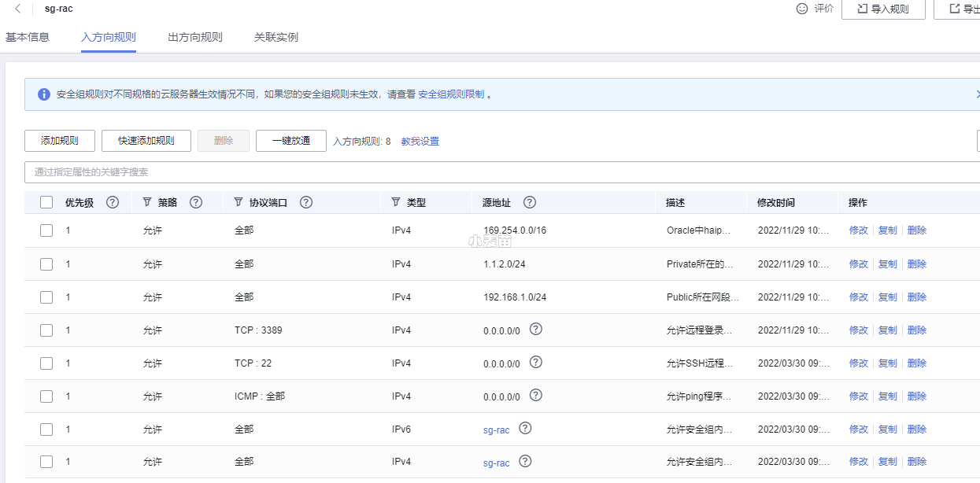Image resolution: width=980 pixels, height=483 pixels.
Task: Select checkbox for TCP : 22 rule
Action: coord(46,363)
